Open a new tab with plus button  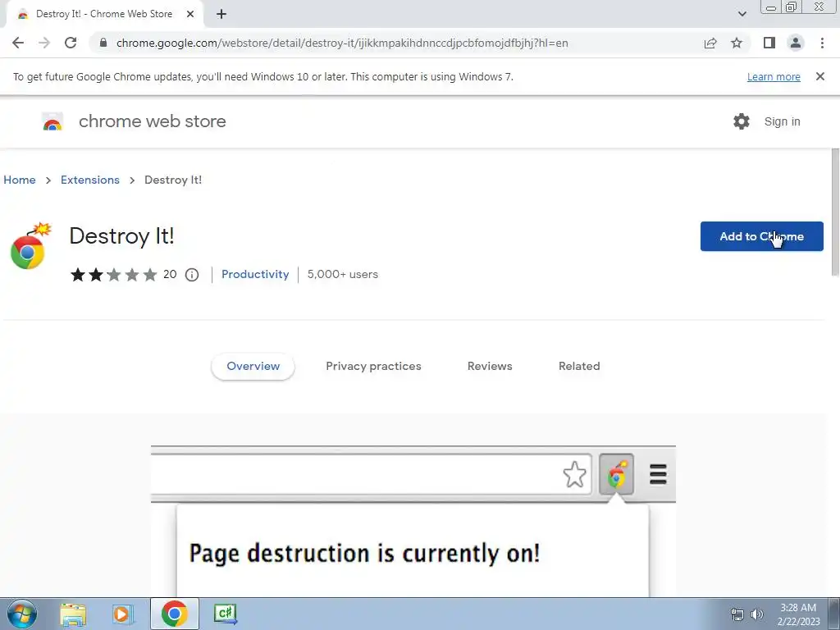221,14
